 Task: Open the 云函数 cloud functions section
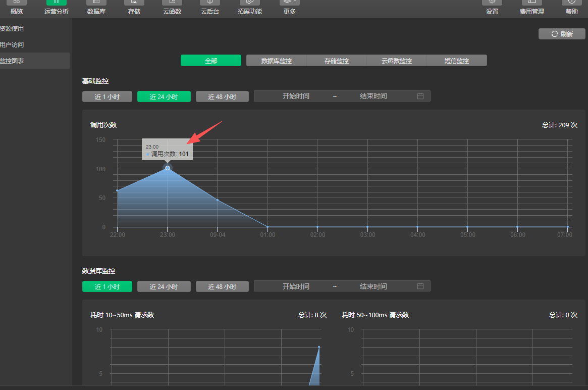pyautogui.click(x=172, y=8)
